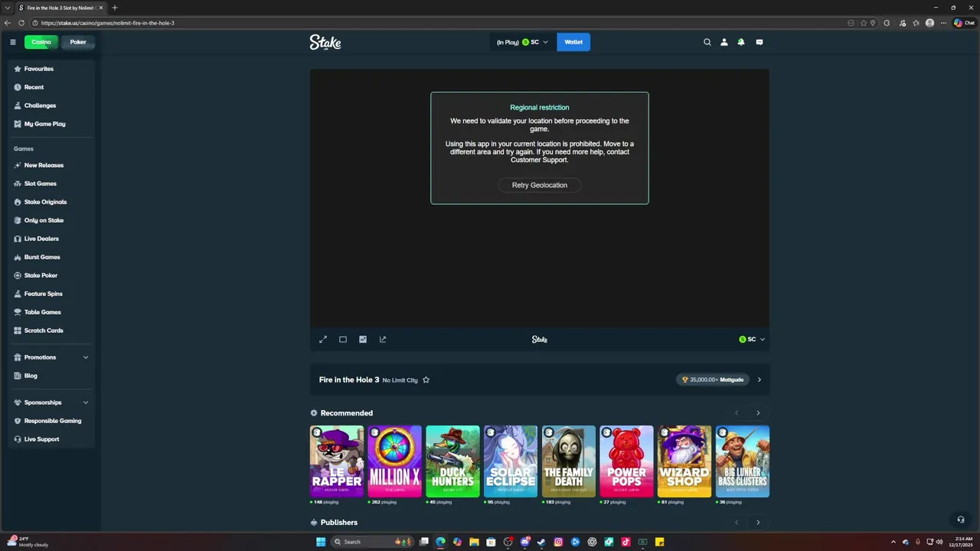Open the hamburger menu in the sidebar
980x551 pixels.
point(12,42)
